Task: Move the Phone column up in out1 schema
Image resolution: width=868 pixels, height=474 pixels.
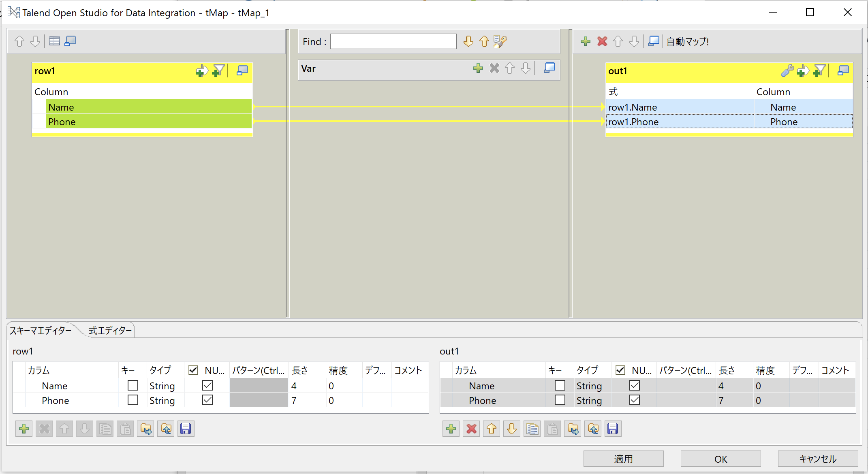Action: pyautogui.click(x=491, y=428)
